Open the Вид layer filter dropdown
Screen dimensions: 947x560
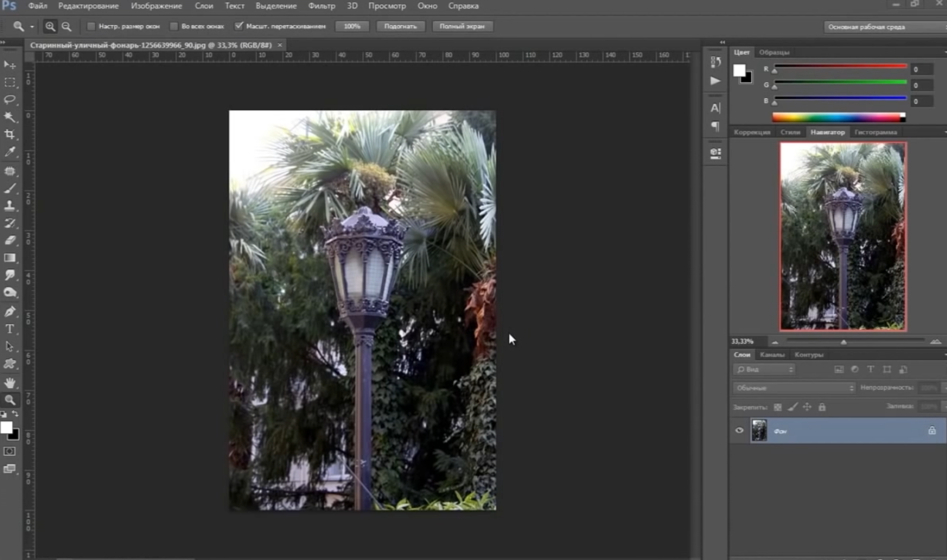[x=764, y=369]
